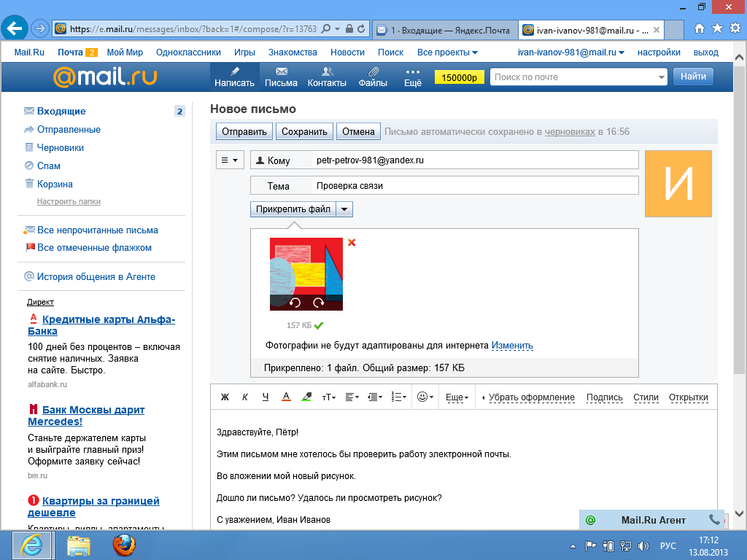Toggle italic (К) formatting
This screenshot has height=560, width=747.
click(245, 397)
